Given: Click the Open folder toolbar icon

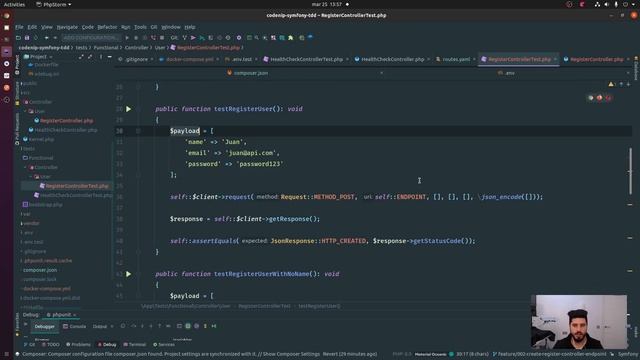Looking at the screenshot, I should pos(18,38).
